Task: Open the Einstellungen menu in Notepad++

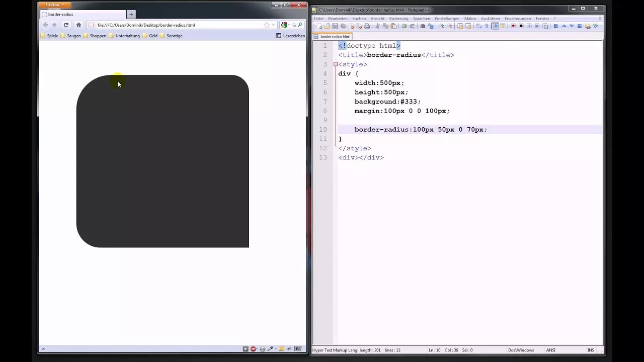Action: 447,18
